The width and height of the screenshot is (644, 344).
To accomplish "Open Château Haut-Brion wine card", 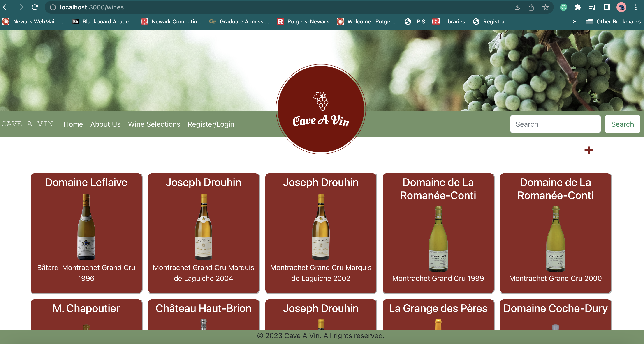I will 204,314.
